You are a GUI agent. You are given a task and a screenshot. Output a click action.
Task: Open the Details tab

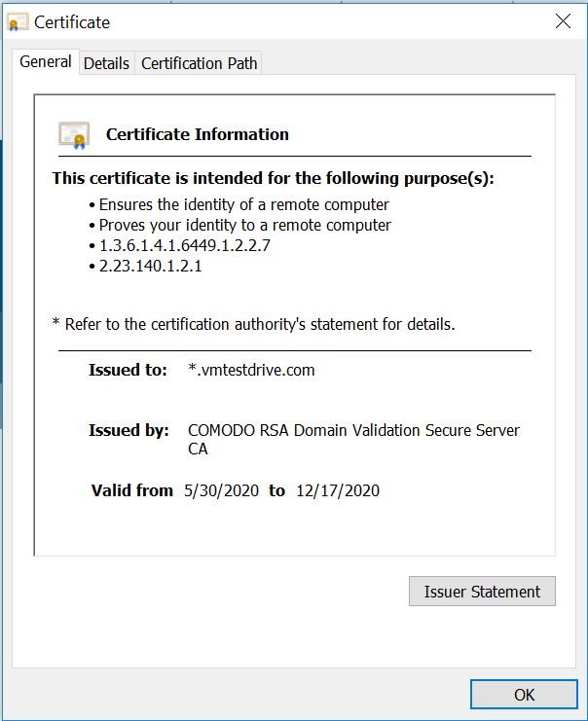(106, 63)
